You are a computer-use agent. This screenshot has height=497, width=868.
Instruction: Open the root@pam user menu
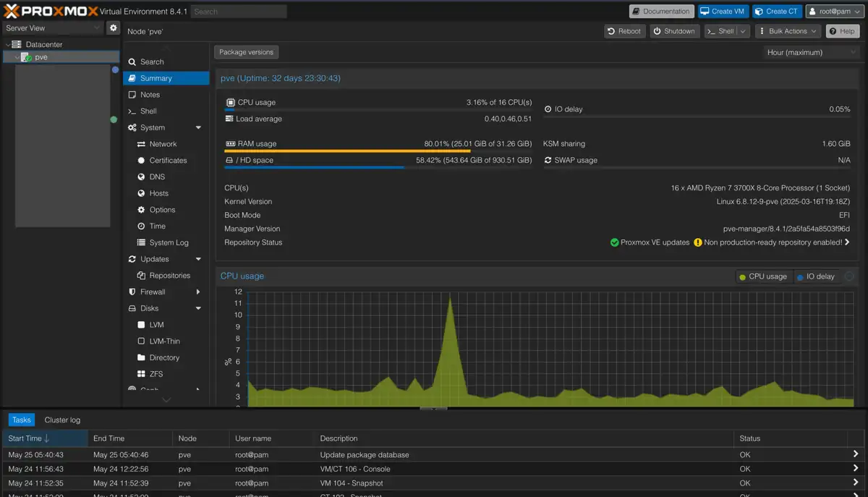click(834, 12)
